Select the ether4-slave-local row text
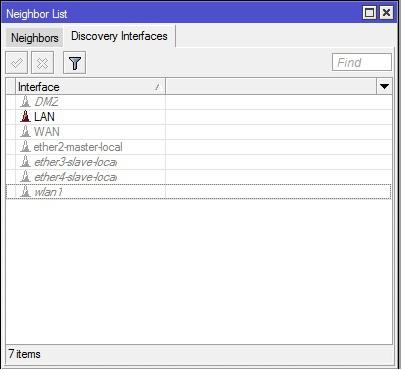 point(75,177)
